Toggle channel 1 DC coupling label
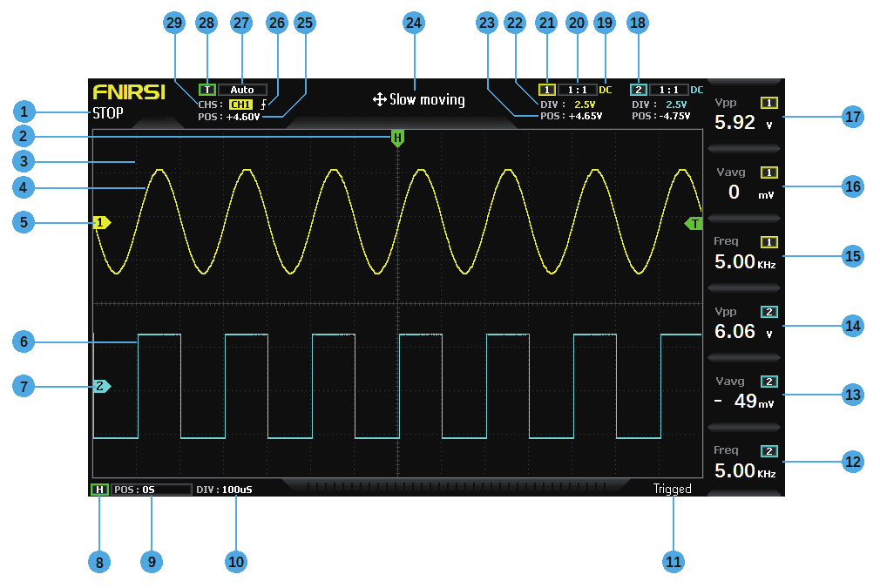This screenshot has width=880, height=588. click(605, 90)
